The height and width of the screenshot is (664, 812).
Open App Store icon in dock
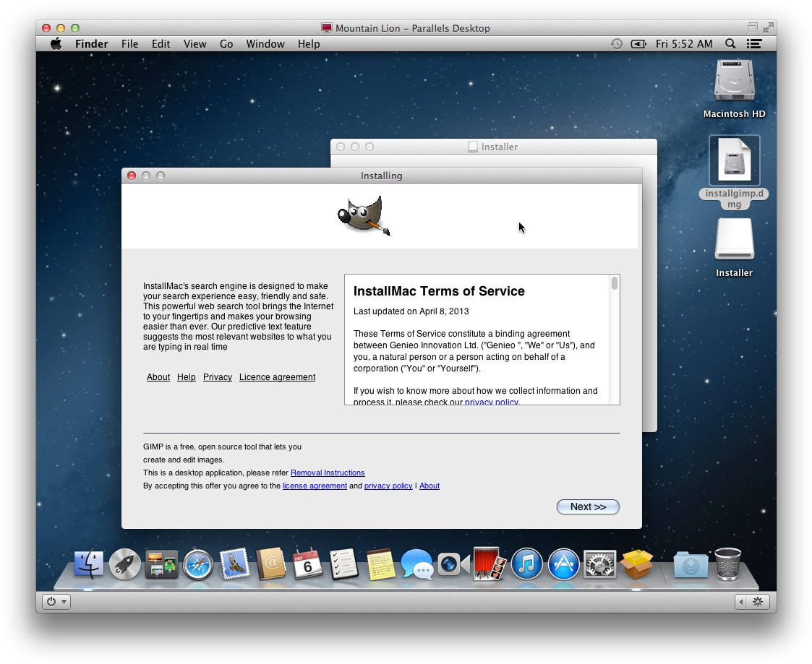pyautogui.click(x=563, y=564)
